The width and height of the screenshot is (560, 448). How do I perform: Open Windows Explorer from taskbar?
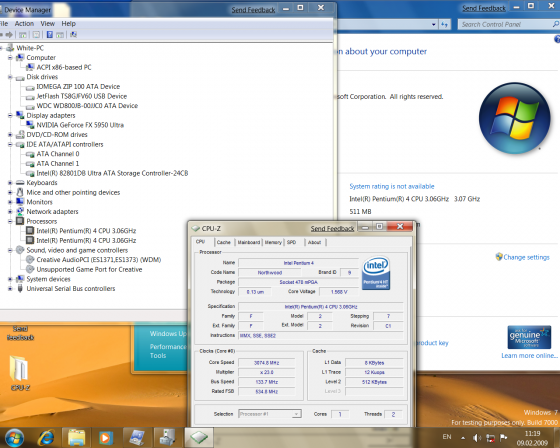(x=76, y=438)
